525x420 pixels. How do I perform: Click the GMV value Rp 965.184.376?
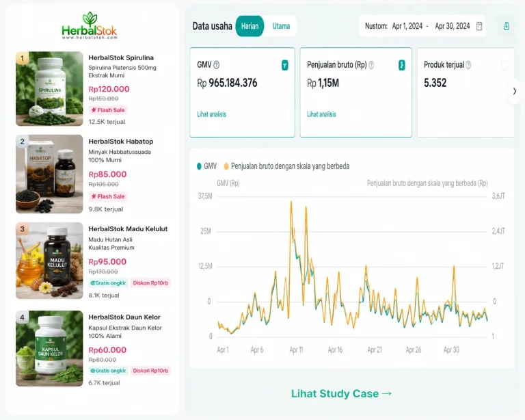pos(227,83)
